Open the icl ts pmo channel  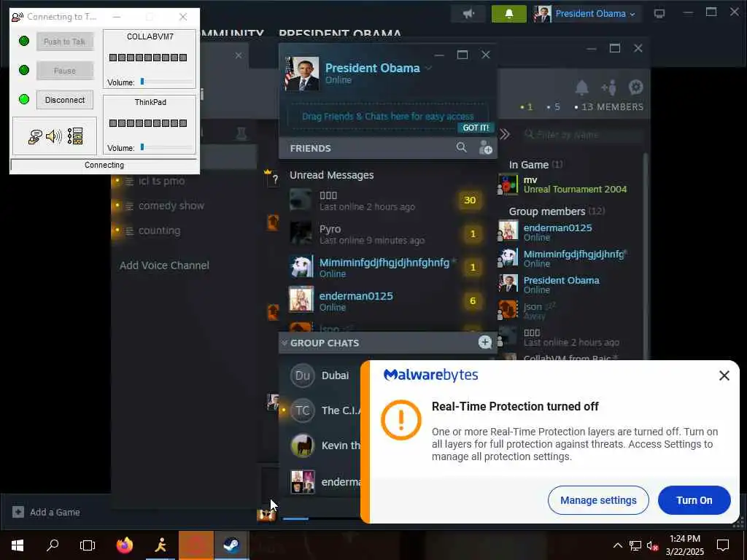(161, 181)
